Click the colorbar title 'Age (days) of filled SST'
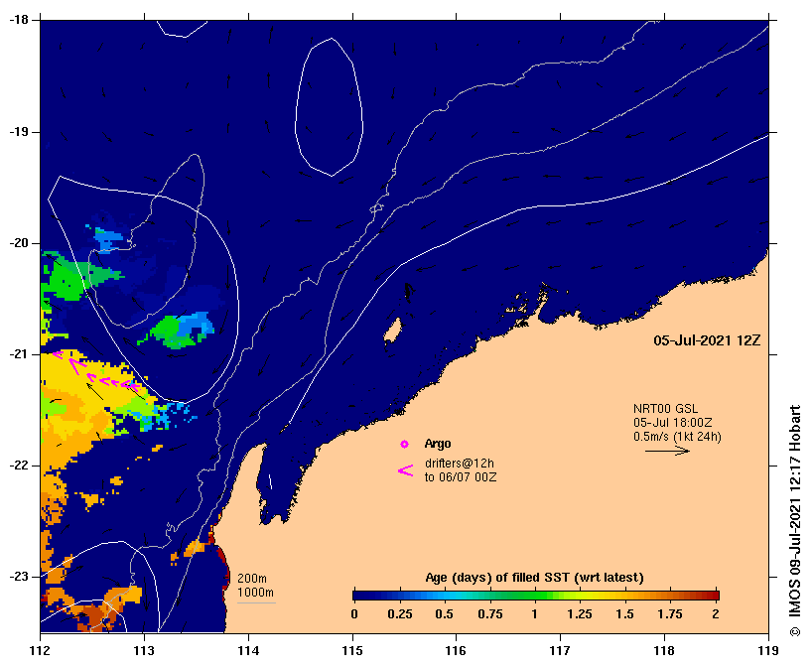 tap(534, 578)
